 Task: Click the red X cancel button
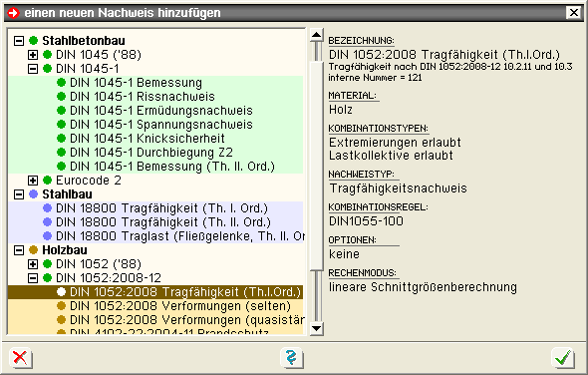coord(20,358)
